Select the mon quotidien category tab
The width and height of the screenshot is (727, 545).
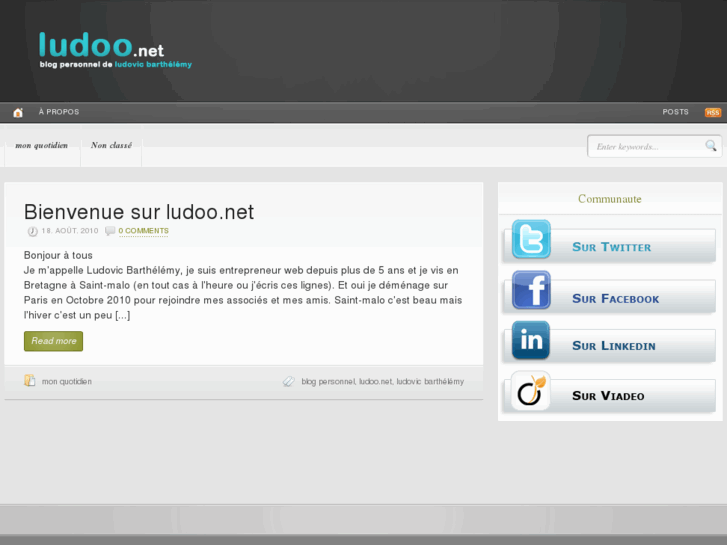[x=42, y=146]
